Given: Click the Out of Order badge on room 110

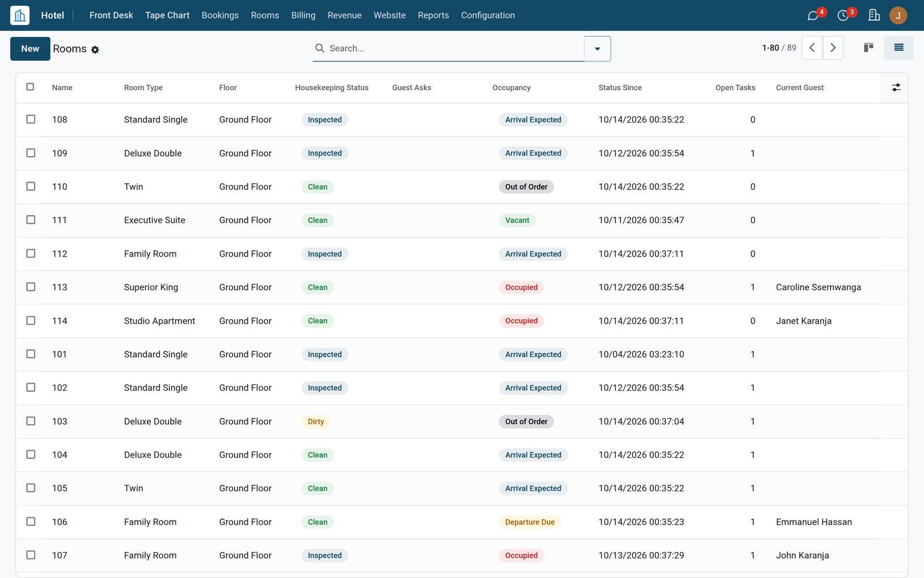Looking at the screenshot, I should click(x=526, y=187).
